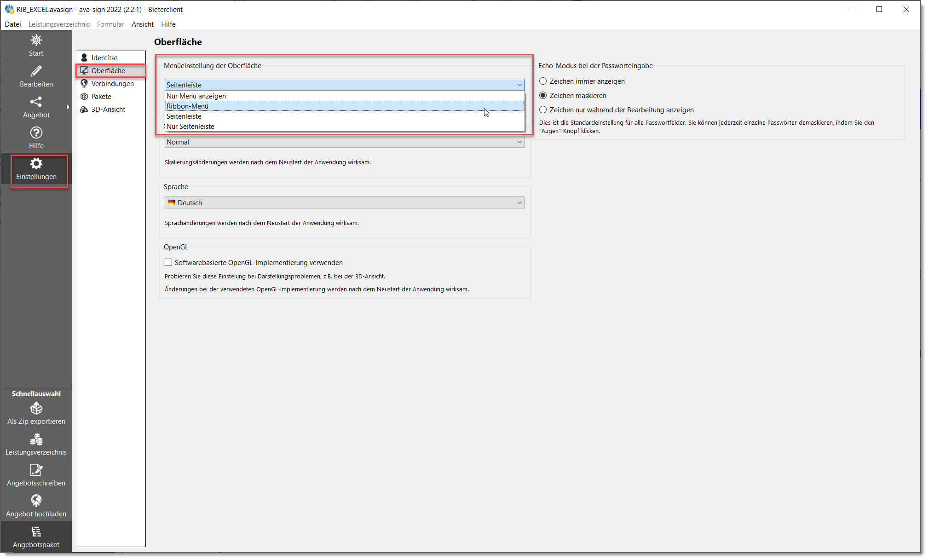Minimize the Bieterclient window

pyautogui.click(x=853, y=9)
